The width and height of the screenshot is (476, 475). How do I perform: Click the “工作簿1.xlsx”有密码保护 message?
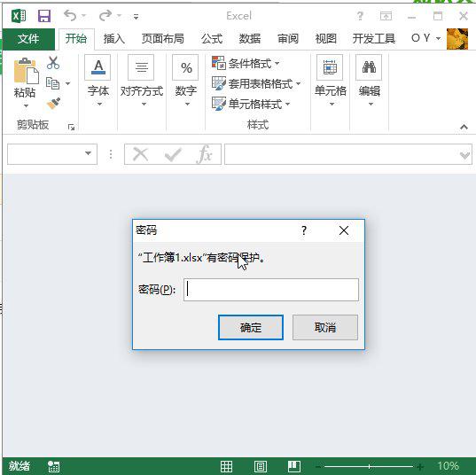[x=201, y=258]
